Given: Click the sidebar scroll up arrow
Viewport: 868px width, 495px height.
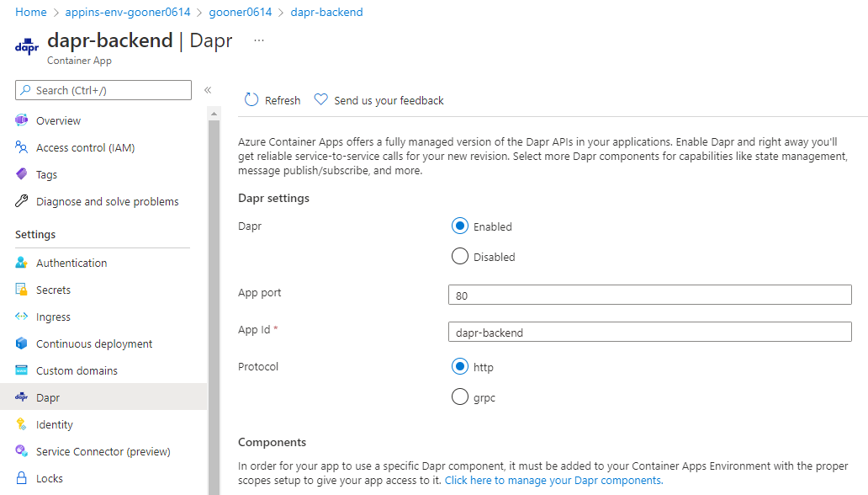Looking at the screenshot, I should pyautogui.click(x=214, y=114).
